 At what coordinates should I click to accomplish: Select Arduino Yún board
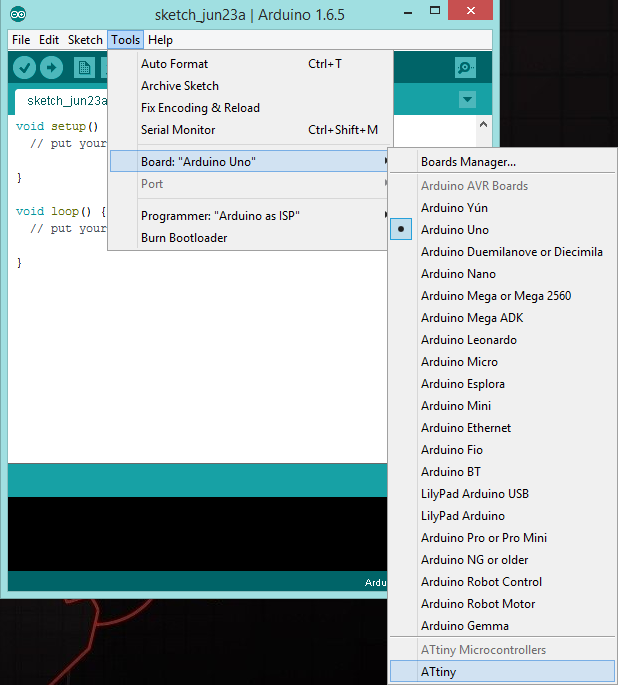coord(502,208)
